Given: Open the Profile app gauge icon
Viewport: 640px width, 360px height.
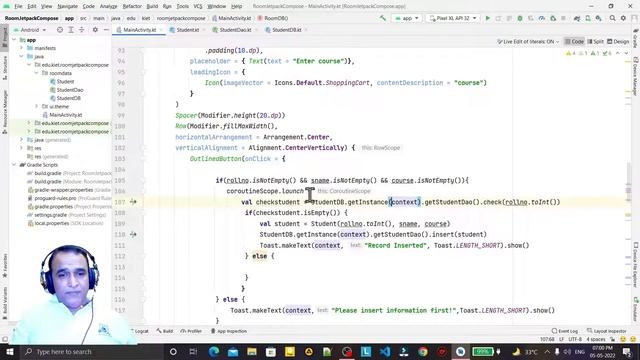Looking at the screenshot, I should tap(542, 18).
